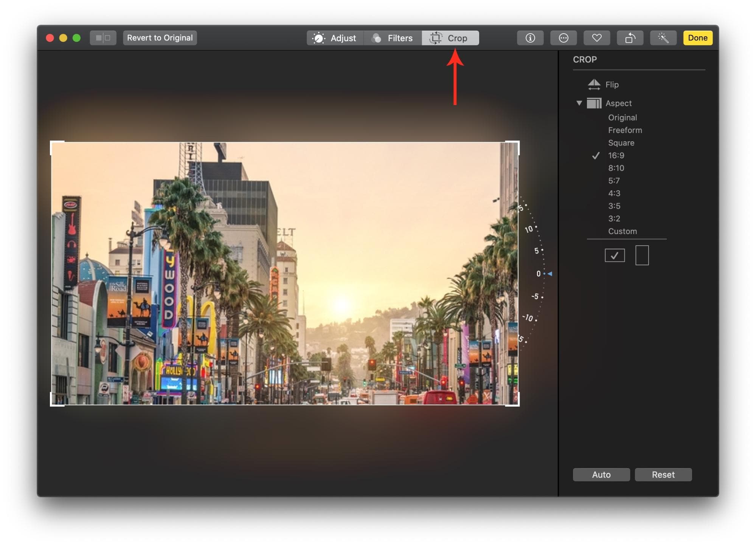Click the emoji/faces icon
The width and height of the screenshot is (756, 546).
coord(561,38)
